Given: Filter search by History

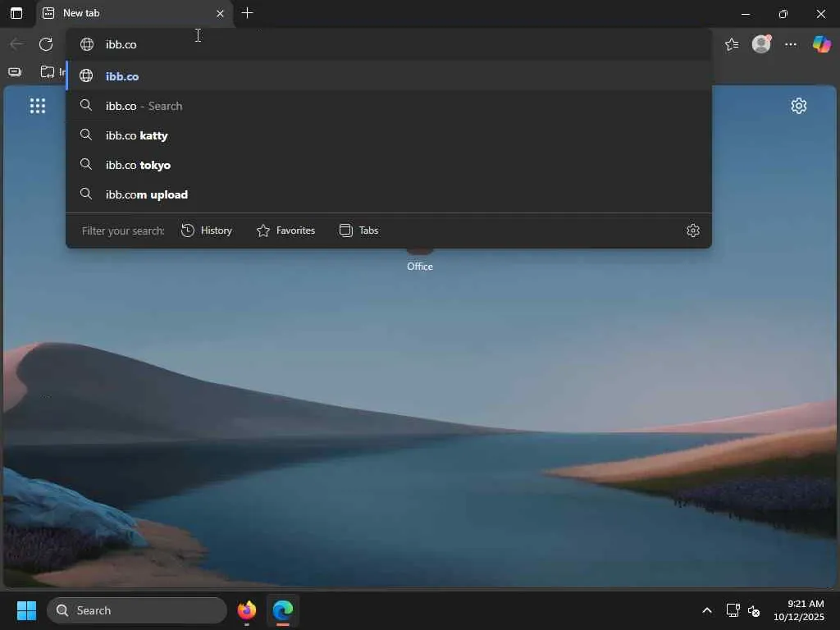Looking at the screenshot, I should (207, 231).
